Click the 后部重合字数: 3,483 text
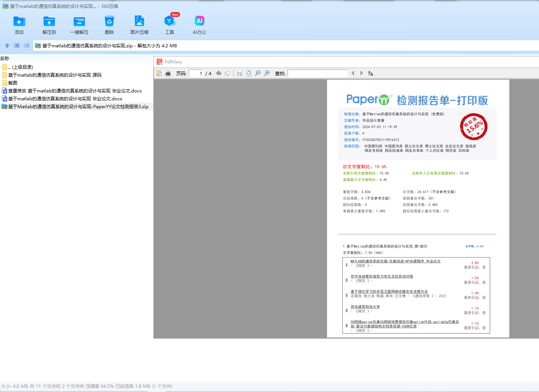The height and width of the screenshot is (392, 539). 420,205
